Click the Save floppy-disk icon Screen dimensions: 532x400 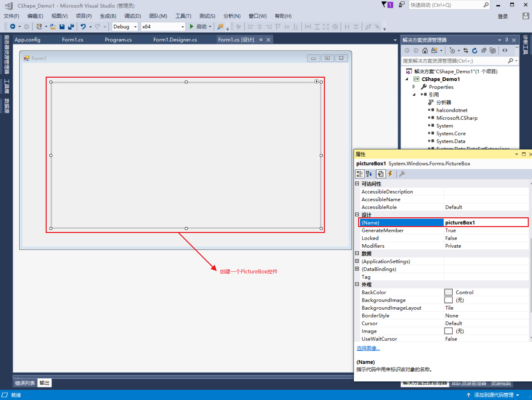(x=62, y=26)
